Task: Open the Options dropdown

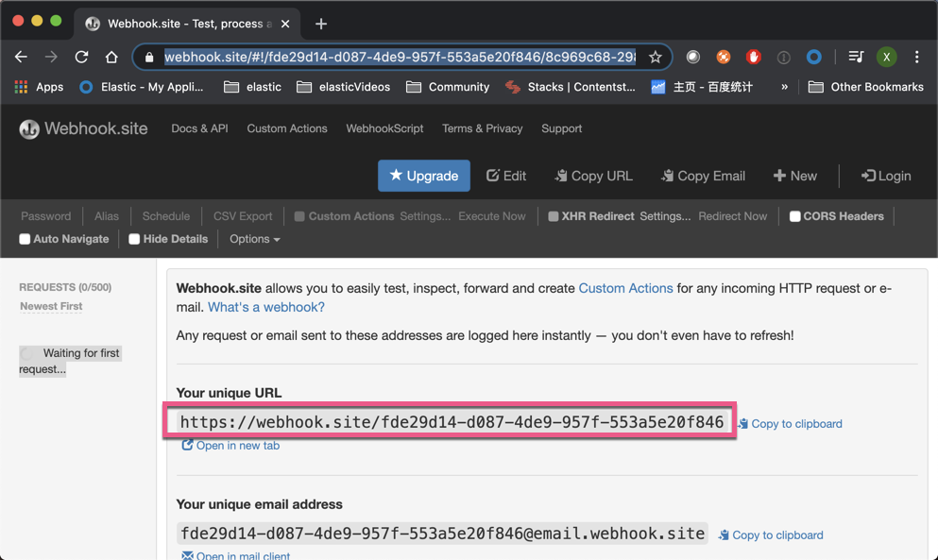Action: [x=253, y=239]
